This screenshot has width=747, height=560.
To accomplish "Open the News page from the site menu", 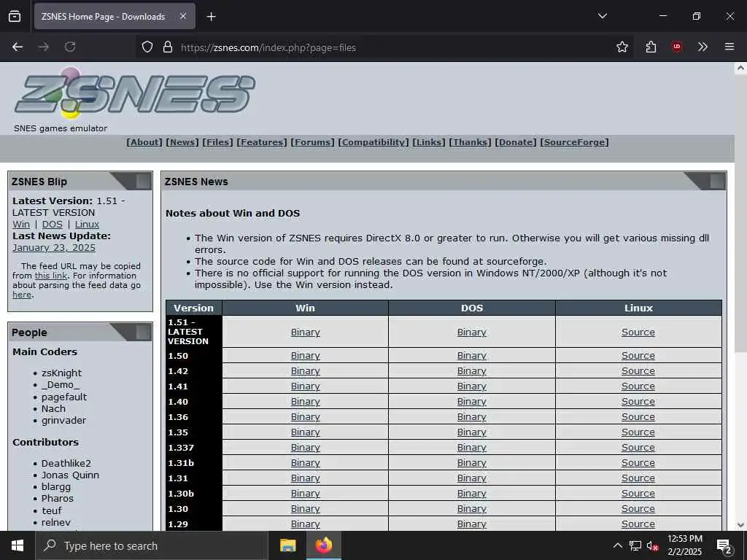I will coord(182,142).
